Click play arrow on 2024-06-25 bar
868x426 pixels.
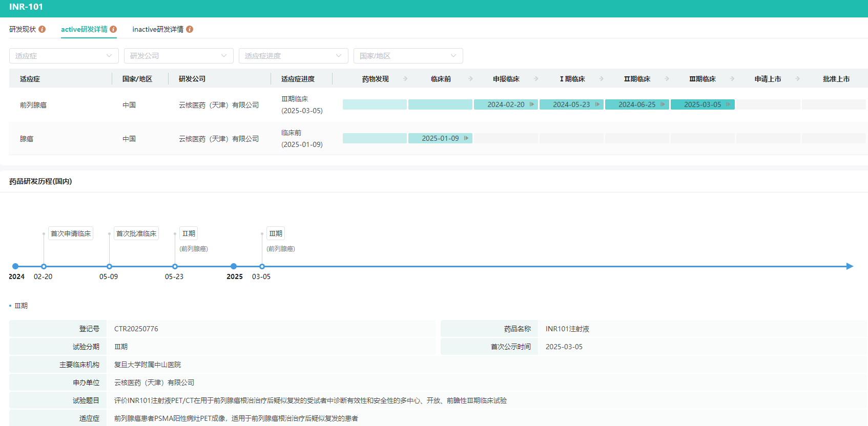[x=663, y=104]
